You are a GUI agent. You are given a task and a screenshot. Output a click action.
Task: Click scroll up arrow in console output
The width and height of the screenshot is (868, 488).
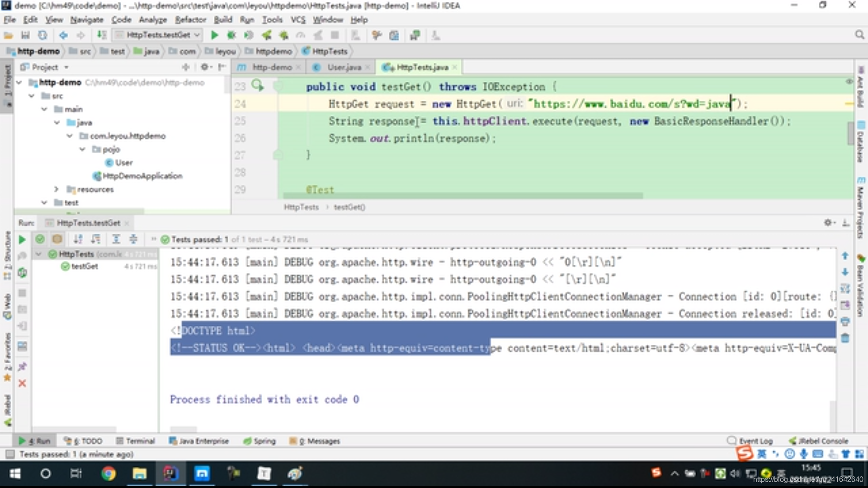(x=845, y=256)
